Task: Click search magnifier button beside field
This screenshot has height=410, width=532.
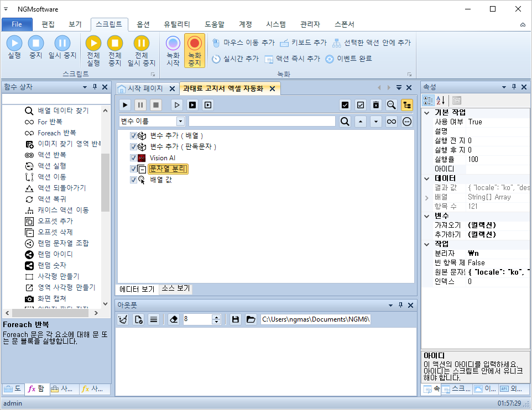Action: coord(345,122)
